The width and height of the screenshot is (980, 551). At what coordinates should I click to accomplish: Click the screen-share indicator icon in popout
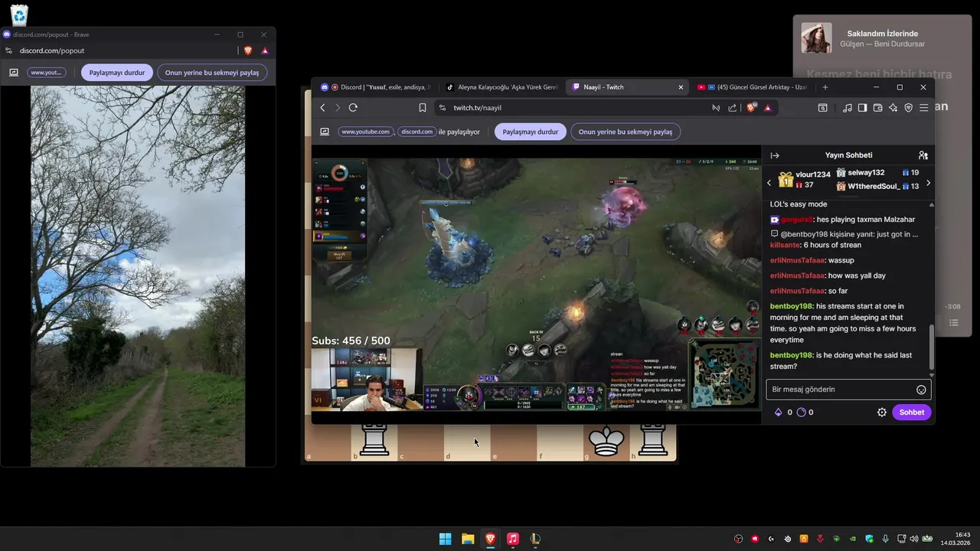(x=14, y=73)
